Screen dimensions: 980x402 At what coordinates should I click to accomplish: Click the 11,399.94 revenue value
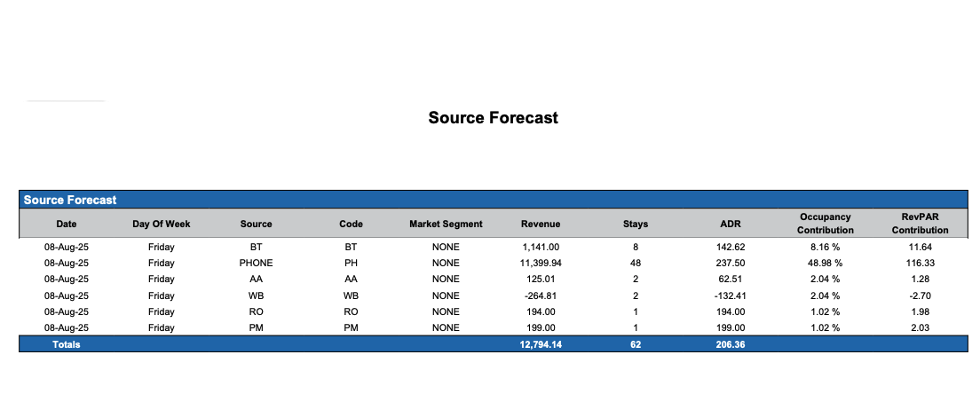pyautogui.click(x=541, y=263)
